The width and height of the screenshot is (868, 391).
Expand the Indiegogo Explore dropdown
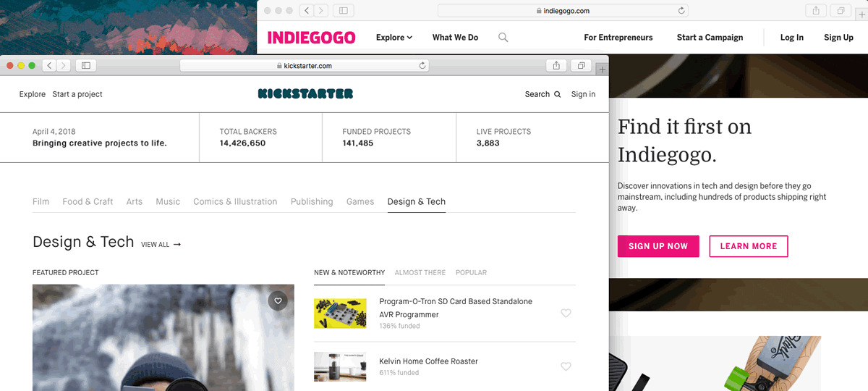pos(393,38)
